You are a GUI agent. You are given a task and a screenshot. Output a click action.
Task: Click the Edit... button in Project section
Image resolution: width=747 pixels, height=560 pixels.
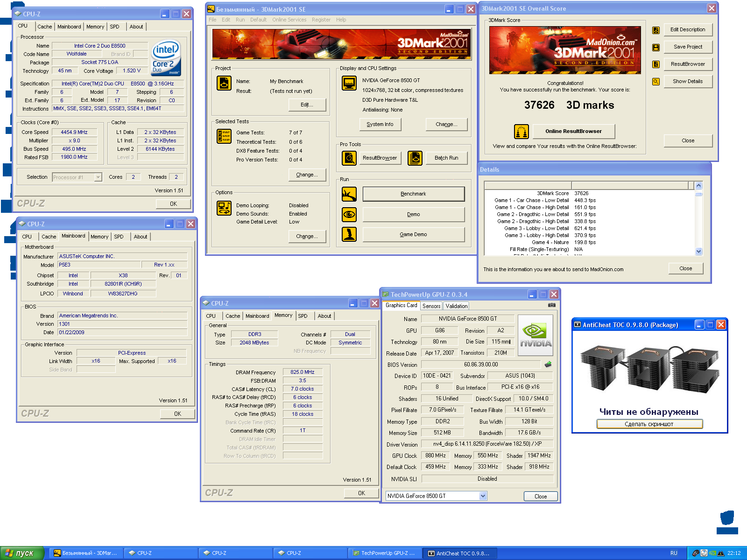click(x=307, y=105)
